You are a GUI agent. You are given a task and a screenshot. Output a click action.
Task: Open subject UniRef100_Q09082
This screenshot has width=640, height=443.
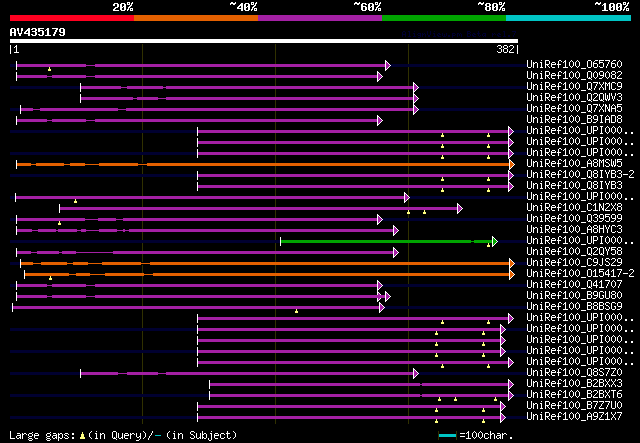574,75
